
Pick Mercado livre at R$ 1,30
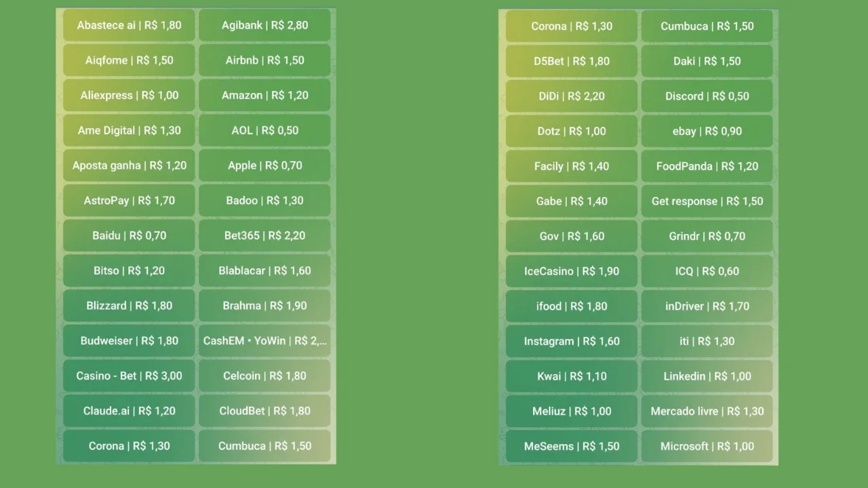tap(707, 411)
